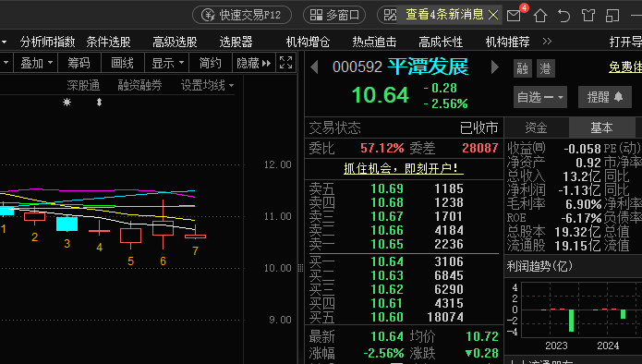Open the 高成长性 menu
642x364 pixels.
(441, 42)
